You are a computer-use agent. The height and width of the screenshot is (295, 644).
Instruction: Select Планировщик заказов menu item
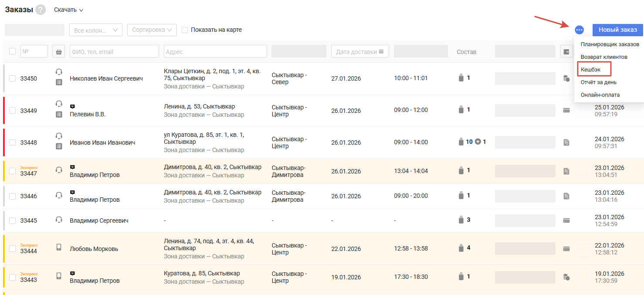[610, 44]
